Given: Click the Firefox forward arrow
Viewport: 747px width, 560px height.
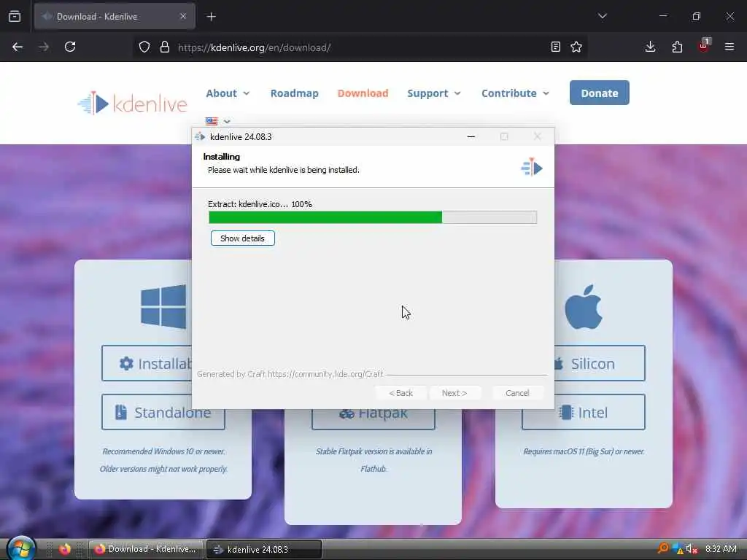Looking at the screenshot, I should (x=43, y=47).
